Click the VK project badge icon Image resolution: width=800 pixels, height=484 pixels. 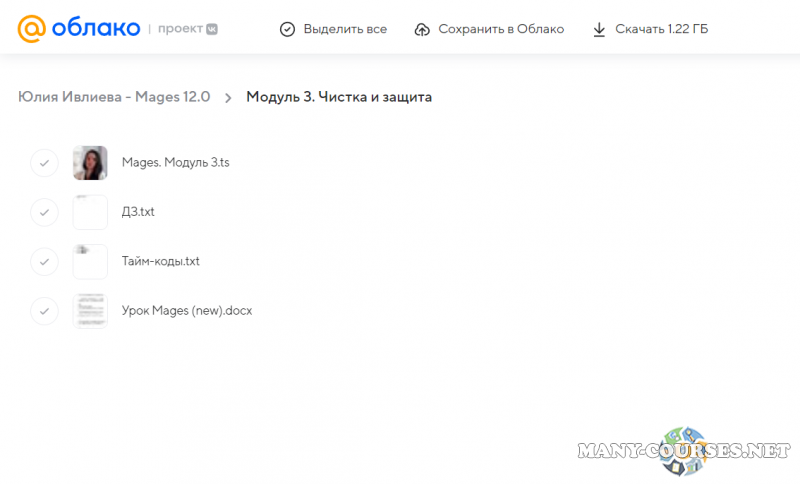point(211,29)
